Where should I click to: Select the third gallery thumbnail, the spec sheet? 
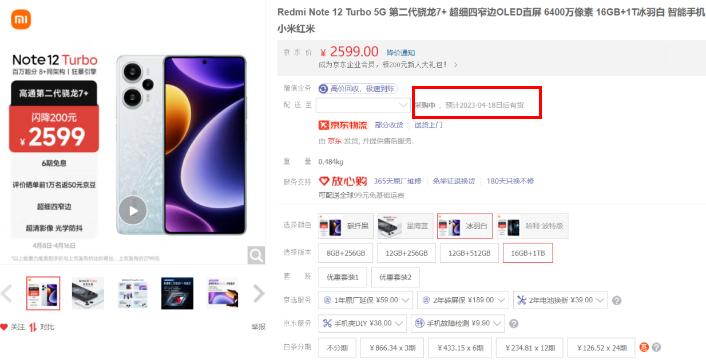[x=133, y=293]
